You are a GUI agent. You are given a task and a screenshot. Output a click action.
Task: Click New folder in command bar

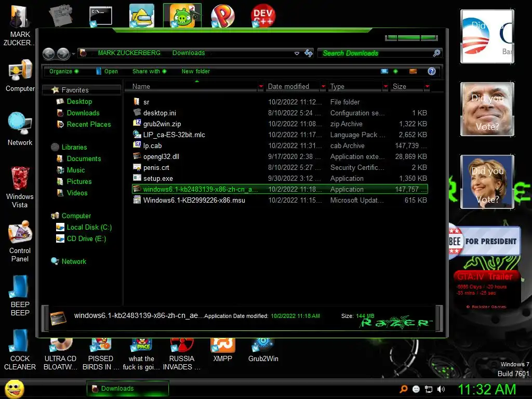tap(196, 71)
